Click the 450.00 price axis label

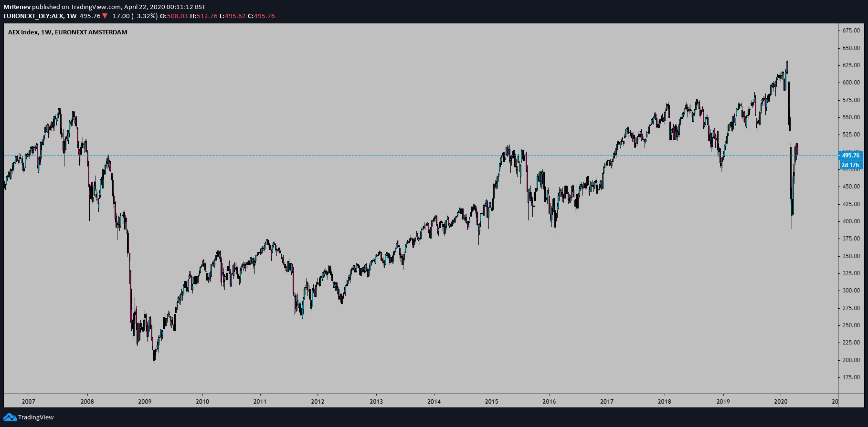(851, 187)
